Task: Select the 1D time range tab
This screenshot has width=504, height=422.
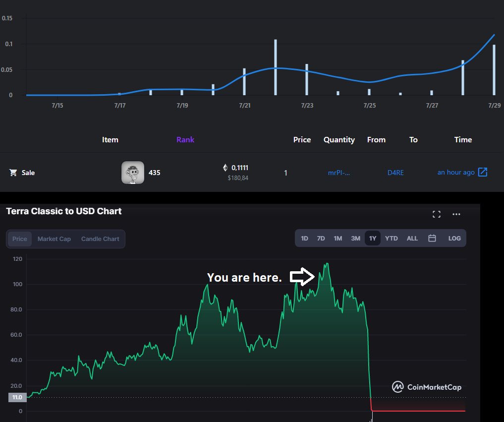Action: pyautogui.click(x=304, y=238)
